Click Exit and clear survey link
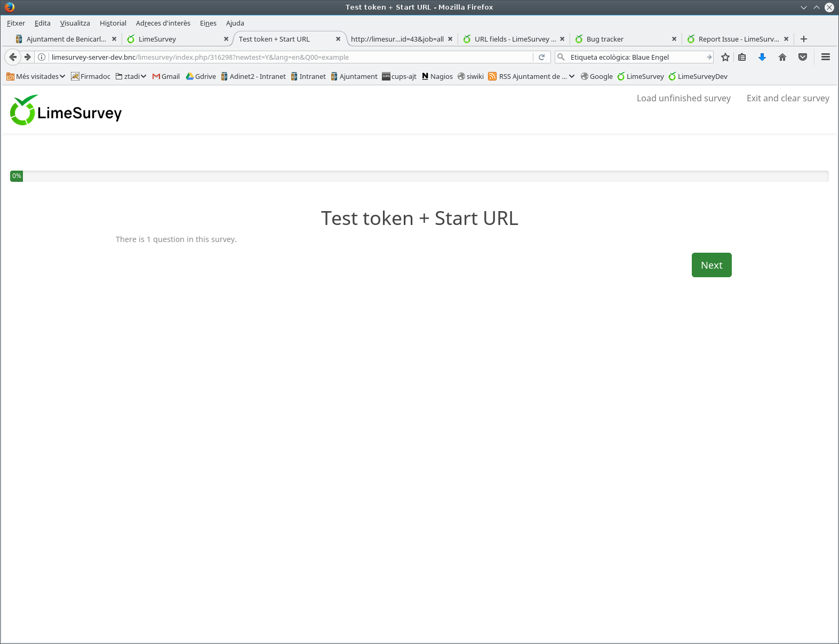This screenshot has height=644, width=839. (787, 98)
